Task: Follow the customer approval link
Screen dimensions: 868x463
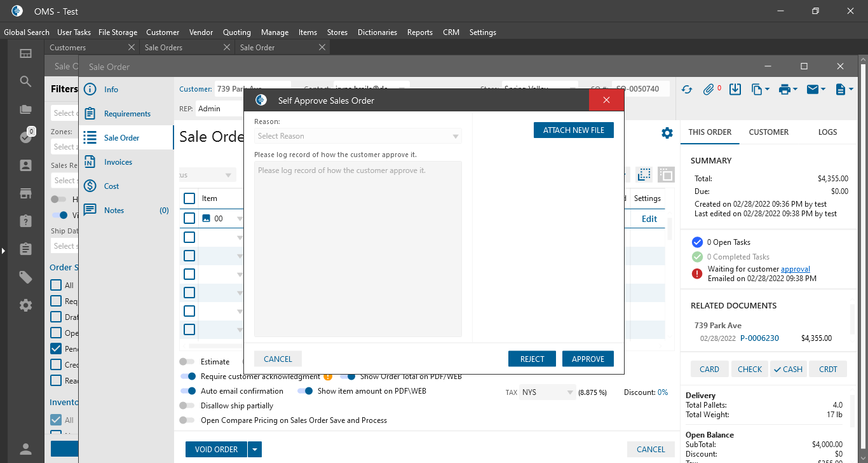Action: coord(796,269)
